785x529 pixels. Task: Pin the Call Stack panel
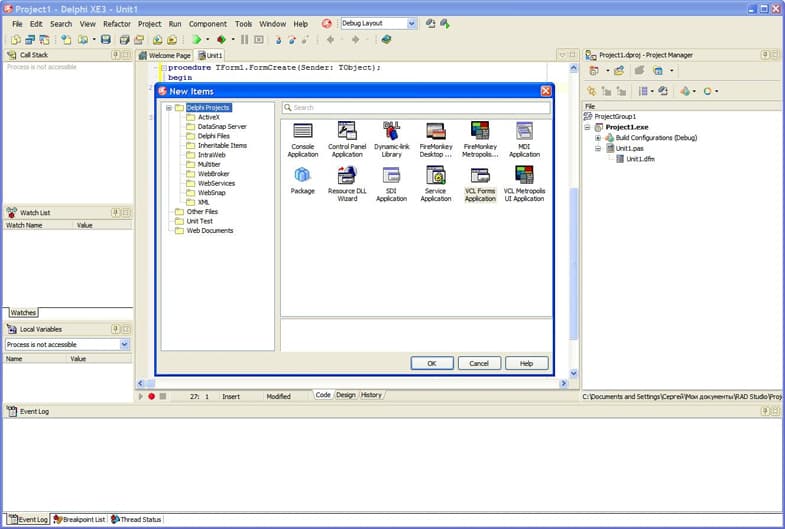point(116,55)
